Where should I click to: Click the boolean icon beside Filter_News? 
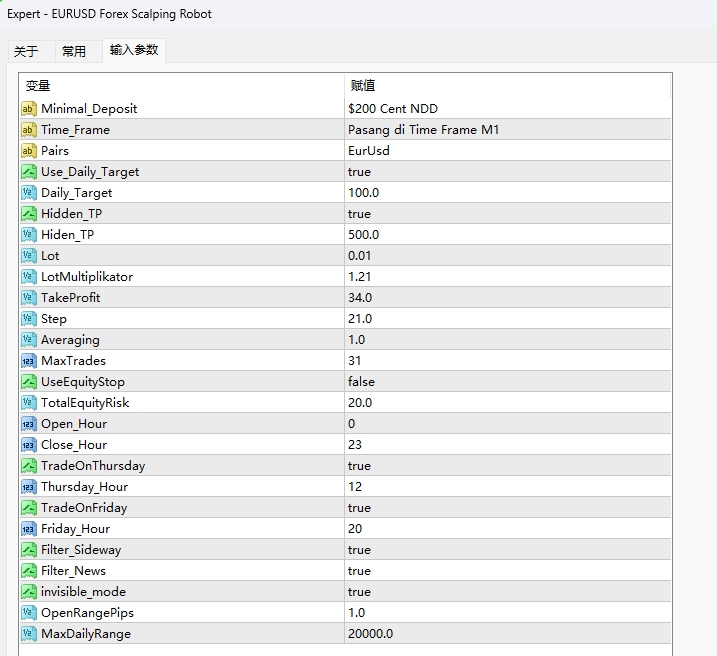click(29, 571)
